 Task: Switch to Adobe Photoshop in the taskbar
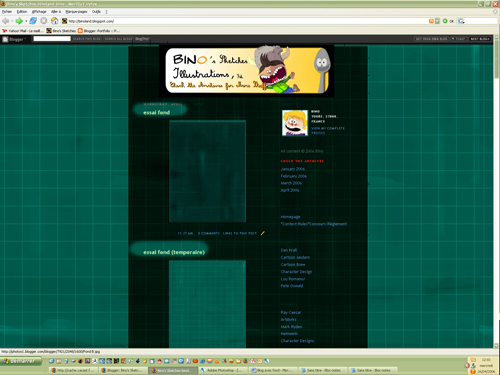[x=222, y=370]
